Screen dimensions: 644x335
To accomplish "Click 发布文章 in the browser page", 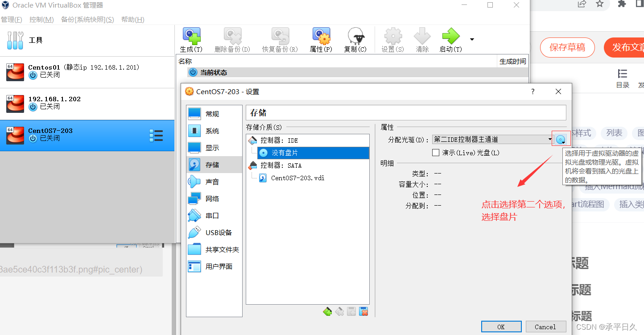I will 624,47.
